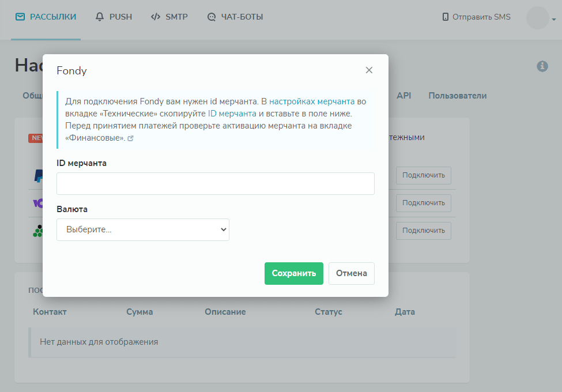This screenshot has width=562, height=392.
Task: Click the phone icon beside Отправить SMS
Action: [x=445, y=17]
